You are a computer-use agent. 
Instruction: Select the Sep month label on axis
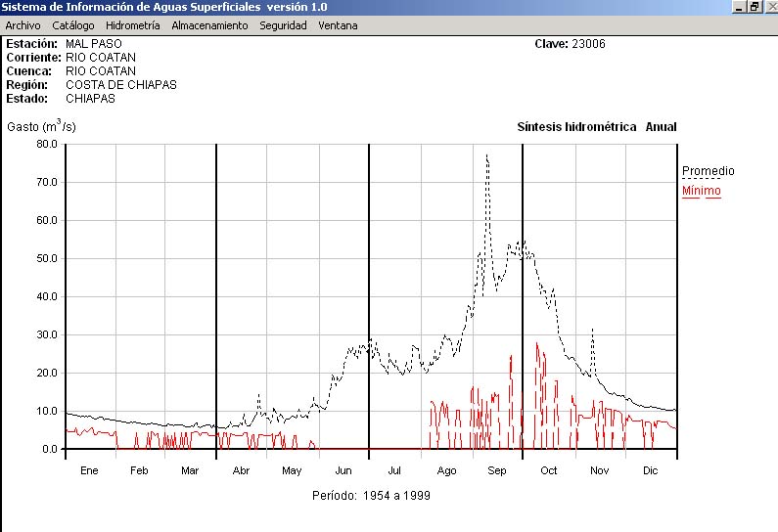pos(497,470)
